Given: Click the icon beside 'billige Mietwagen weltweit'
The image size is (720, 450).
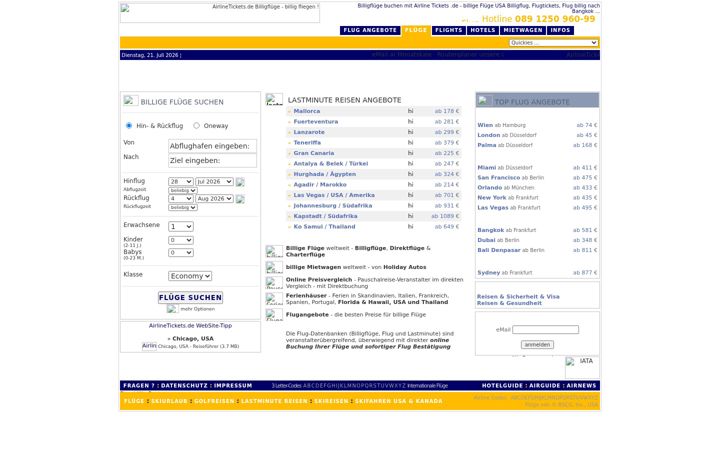Looking at the screenshot, I should (x=274, y=267).
